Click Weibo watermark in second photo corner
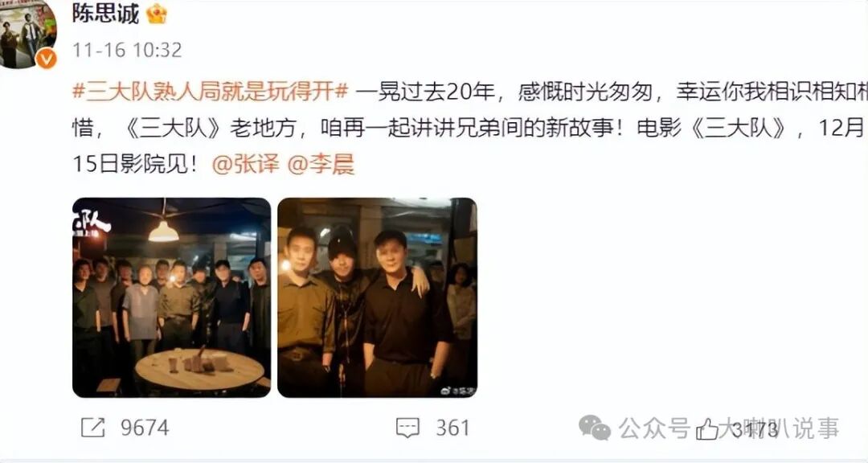 [x=457, y=391]
